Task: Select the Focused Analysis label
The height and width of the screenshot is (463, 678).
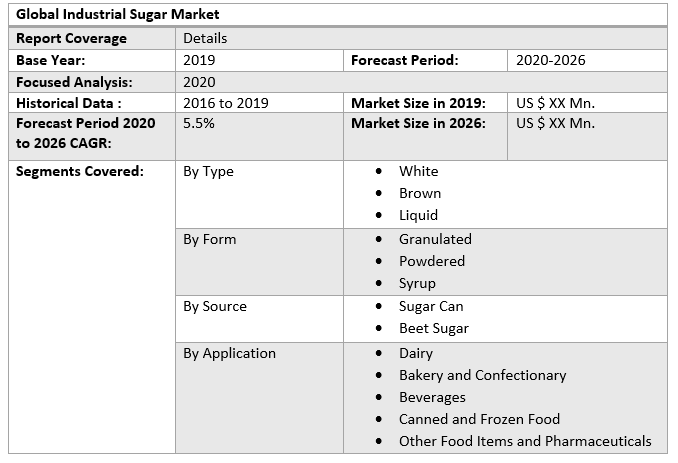Action: (74, 82)
